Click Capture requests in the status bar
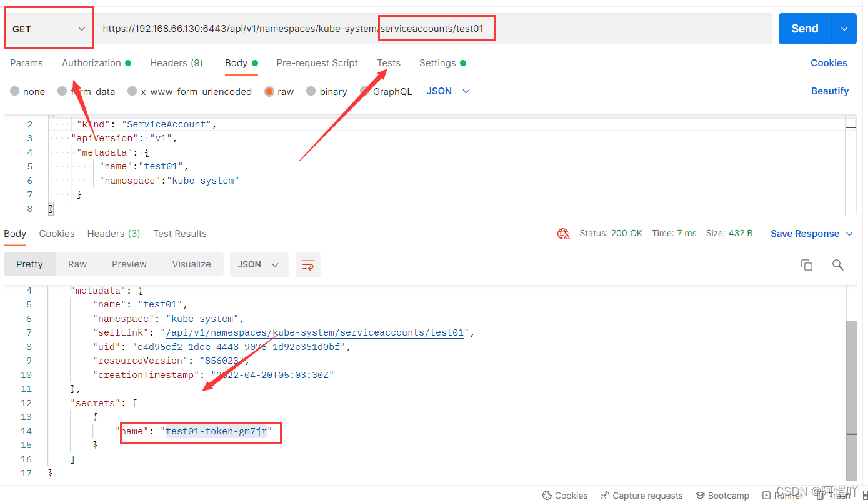 click(x=641, y=496)
